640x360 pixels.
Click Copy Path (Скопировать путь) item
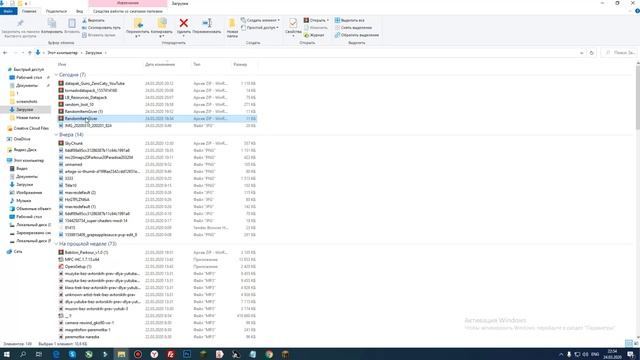click(101, 28)
